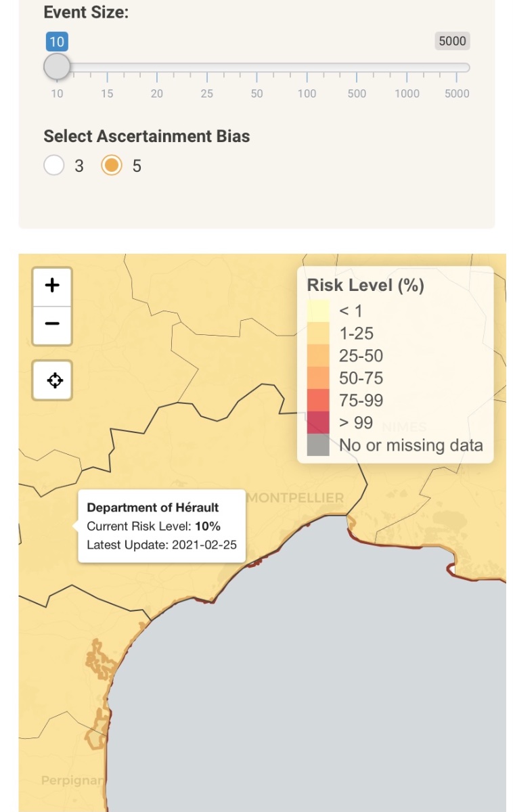The height and width of the screenshot is (812, 513).
Task: Click the '50-75' legend color swatch
Action: (x=318, y=378)
